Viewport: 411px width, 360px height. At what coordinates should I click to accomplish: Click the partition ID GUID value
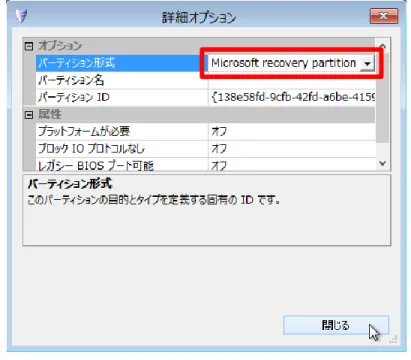(x=292, y=98)
